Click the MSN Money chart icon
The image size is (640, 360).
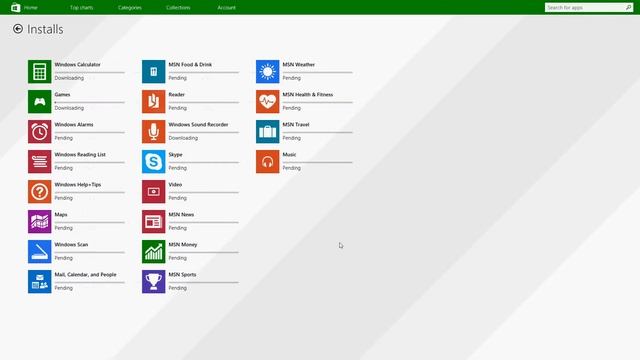153,251
